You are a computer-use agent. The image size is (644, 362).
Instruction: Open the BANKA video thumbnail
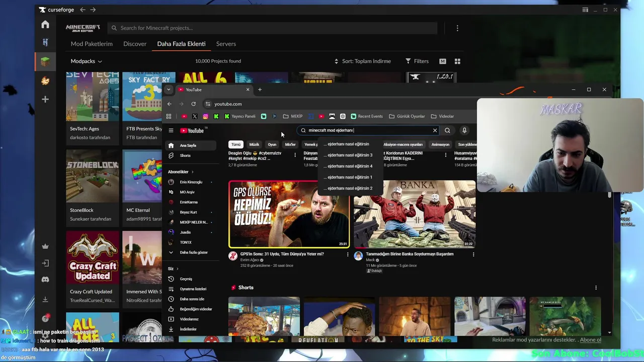[415, 214]
